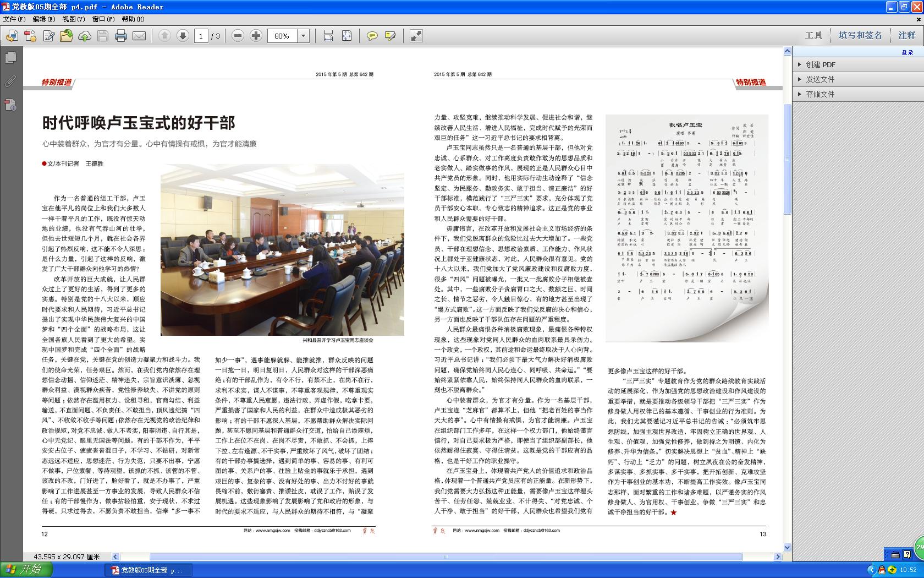Open the 帮助 menu

tap(133, 19)
